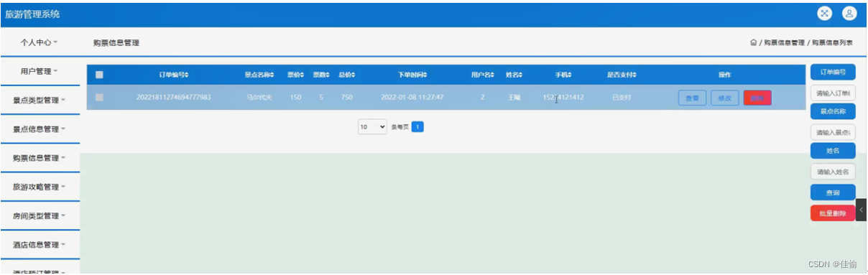Screen dimensions: 868x275
Task: Click the 订单编号 filter label button
Action: coord(833,72)
